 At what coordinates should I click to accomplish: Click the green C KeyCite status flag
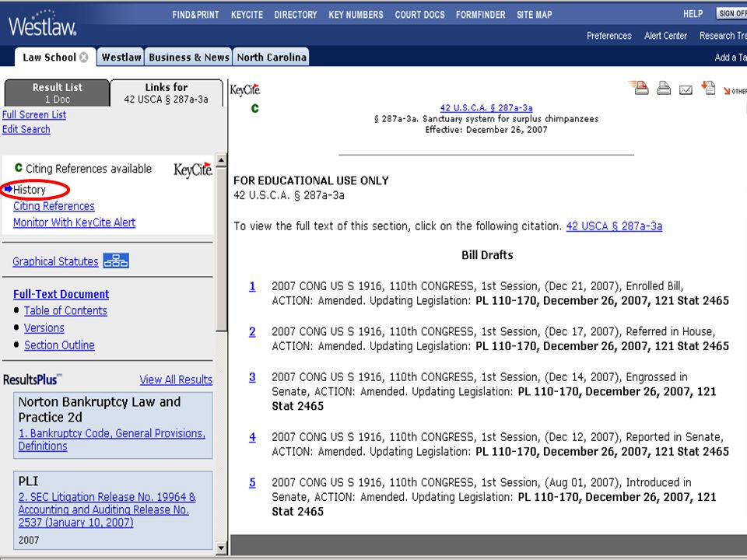click(255, 109)
